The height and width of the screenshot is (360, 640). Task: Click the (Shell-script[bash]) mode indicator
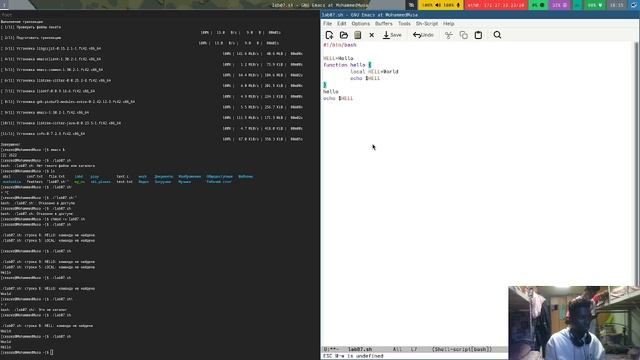462,349
